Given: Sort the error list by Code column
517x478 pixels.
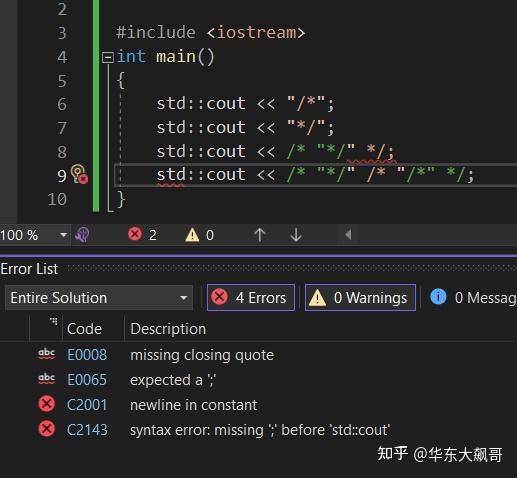Looking at the screenshot, I should tap(84, 329).
